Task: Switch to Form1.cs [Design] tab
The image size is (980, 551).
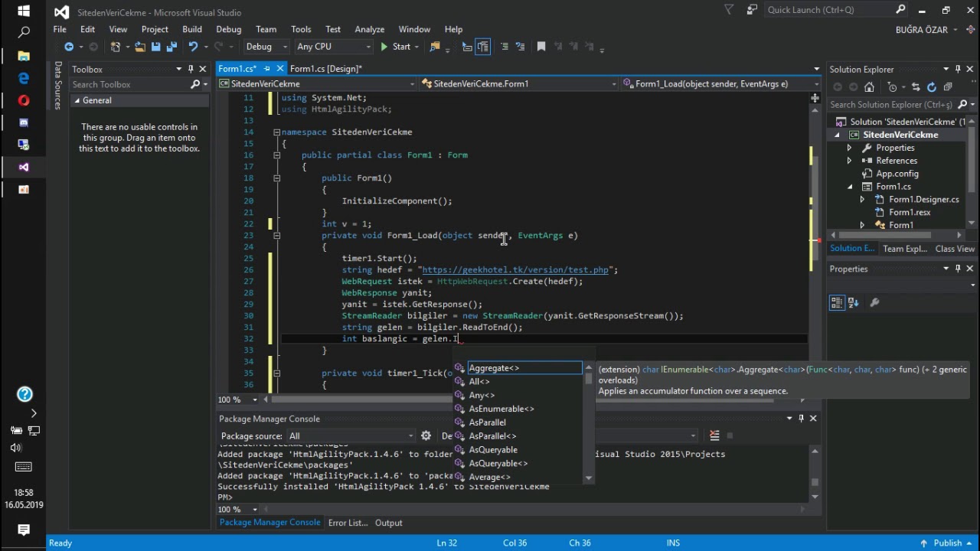Action: coord(325,69)
